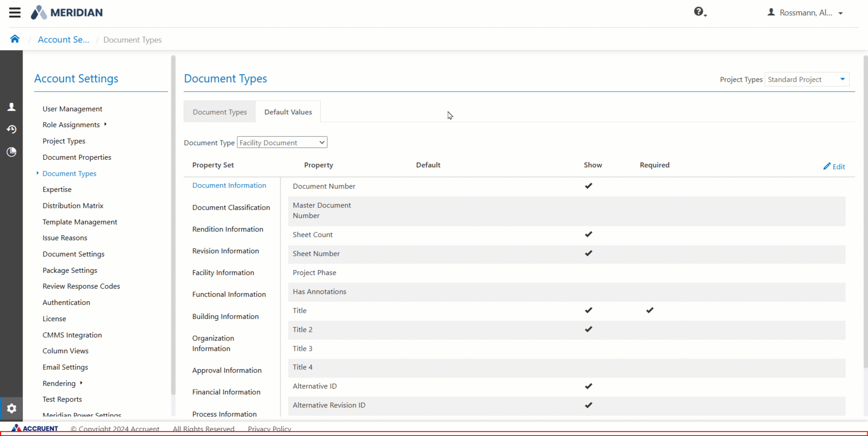Toggle the Show checkmark for Title
868x436 pixels.
pyautogui.click(x=588, y=310)
